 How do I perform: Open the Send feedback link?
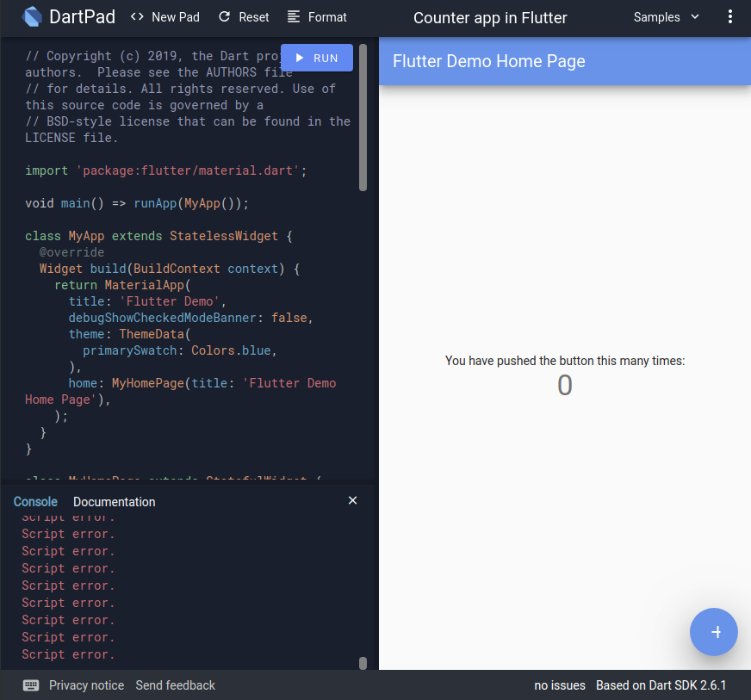[176, 685]
